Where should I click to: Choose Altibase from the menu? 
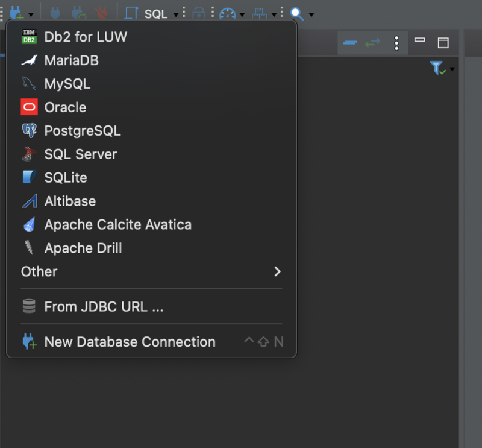(151, 201)
